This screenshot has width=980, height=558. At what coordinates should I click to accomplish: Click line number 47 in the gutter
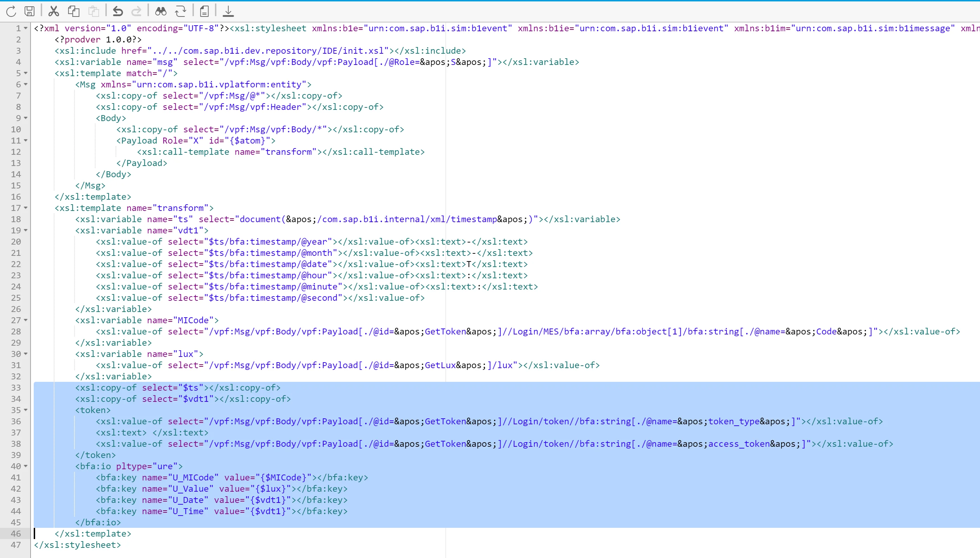pos(16,545)
